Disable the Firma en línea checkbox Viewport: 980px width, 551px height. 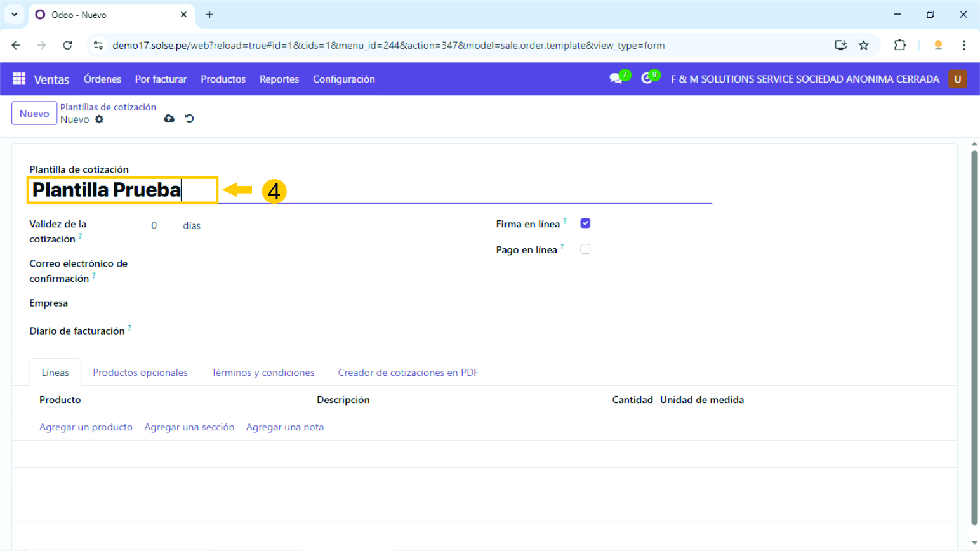click(x=585, y=223)
